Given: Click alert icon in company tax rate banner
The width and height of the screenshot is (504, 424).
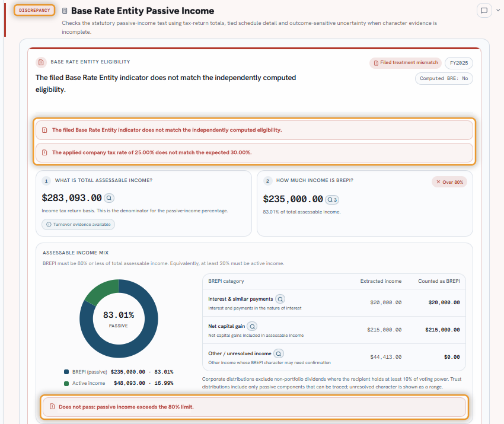Looking at the screenshot, I should [44, 152].
